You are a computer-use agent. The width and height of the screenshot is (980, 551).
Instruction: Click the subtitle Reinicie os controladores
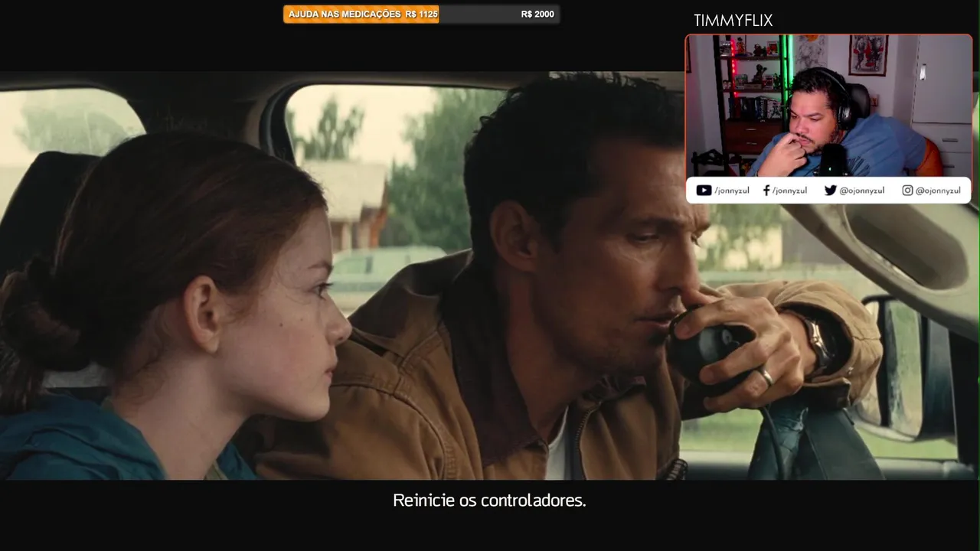pyautogui.click(x=489, y=500)
